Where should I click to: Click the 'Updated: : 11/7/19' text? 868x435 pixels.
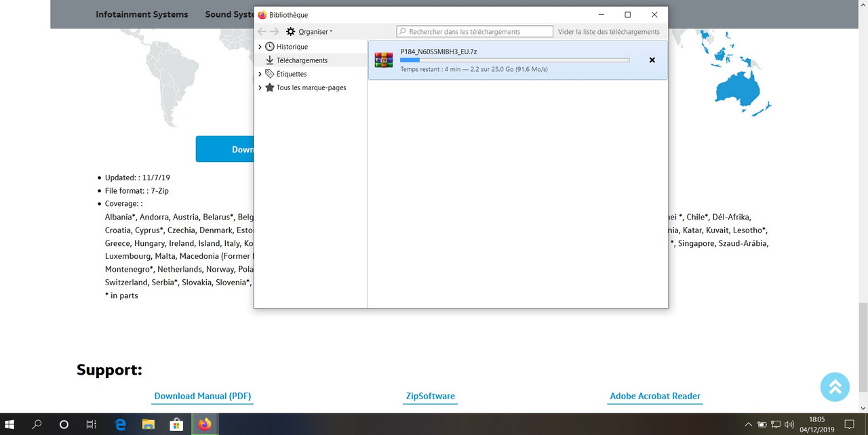(138, 178)
